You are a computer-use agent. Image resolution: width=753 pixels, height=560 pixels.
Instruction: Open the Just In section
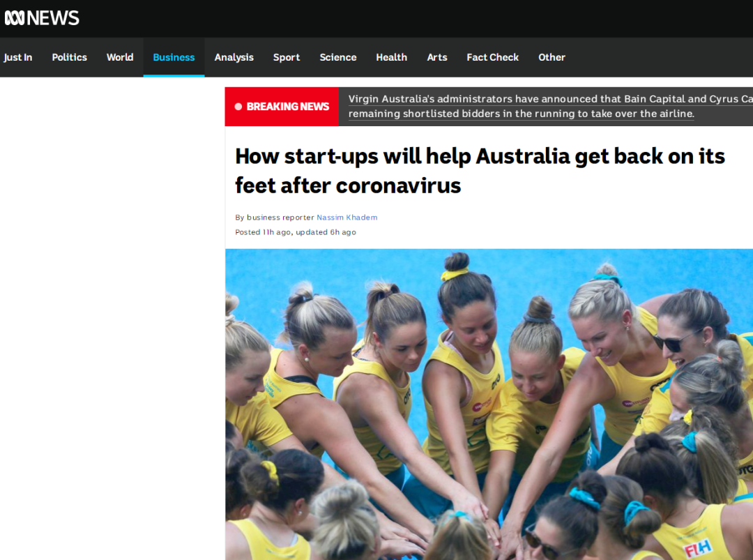[x=17, y=57]
